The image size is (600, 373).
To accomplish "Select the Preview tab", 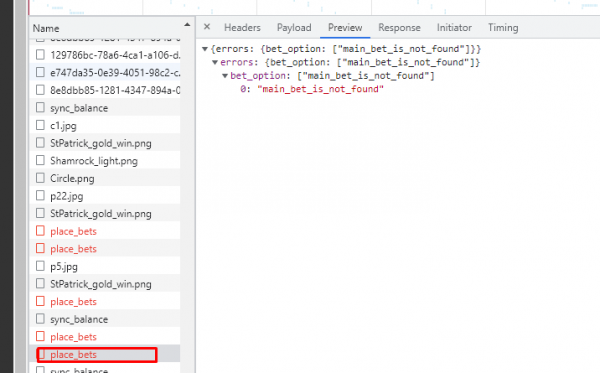I will (x=345, y=28).
